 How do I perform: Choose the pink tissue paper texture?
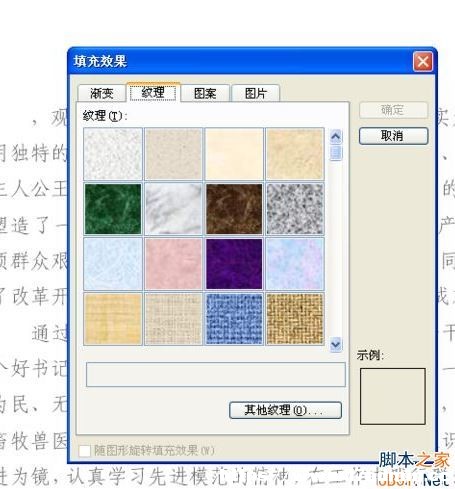173,264
